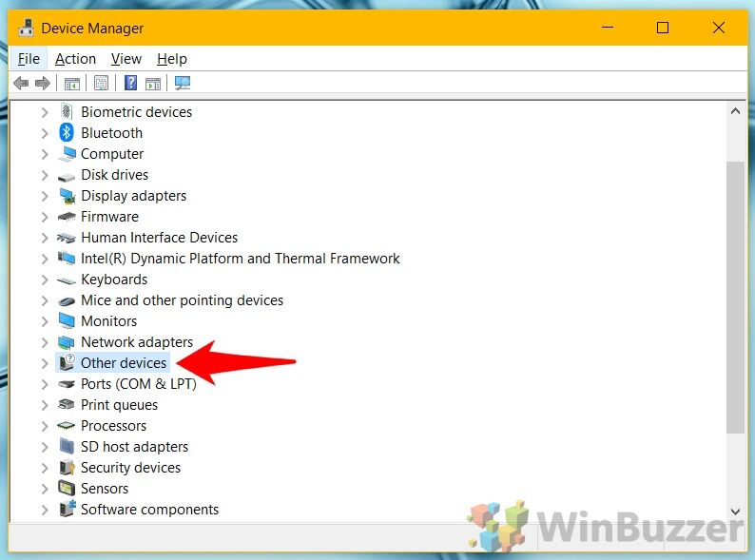The height and width of the screenshot is (560, 755).
Task: Click the Processors chip icon
Action: click(x=67, y=426)
